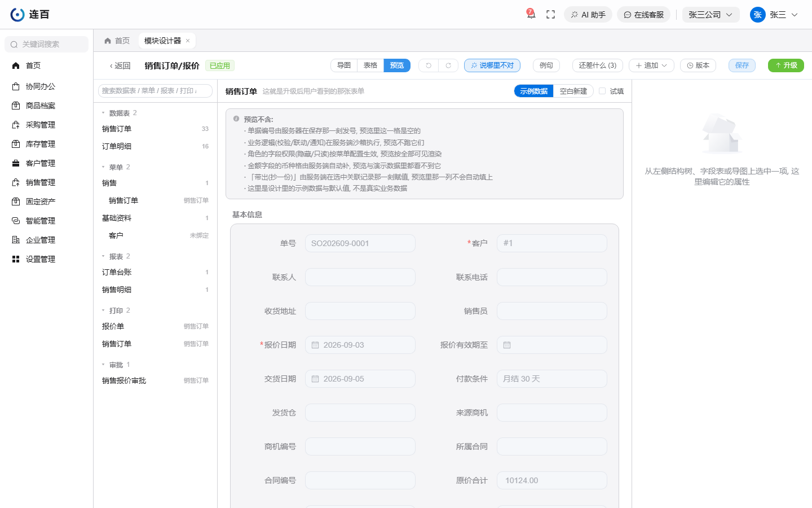Select the 空白新建 mode
Screen dimensions: 812x508
point(573,91)
